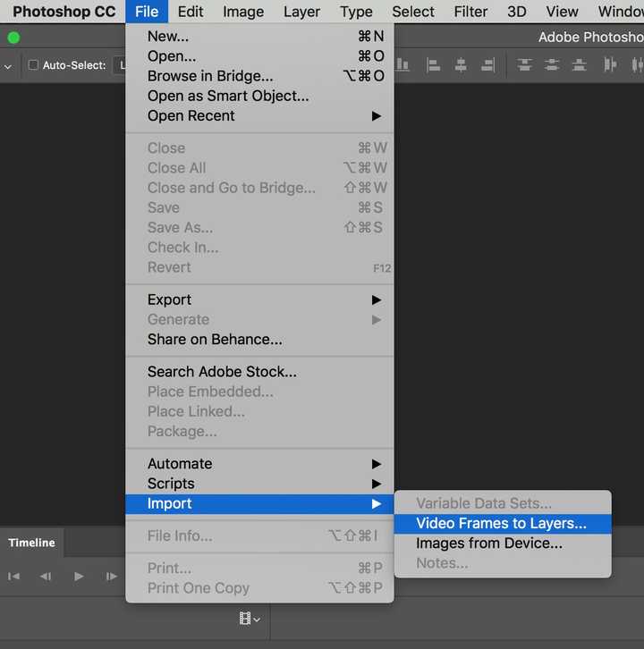Image resolution: width=644 pixels, height=649 pixels.
Task: Choose Images from Device...
Action: point(503,543)
